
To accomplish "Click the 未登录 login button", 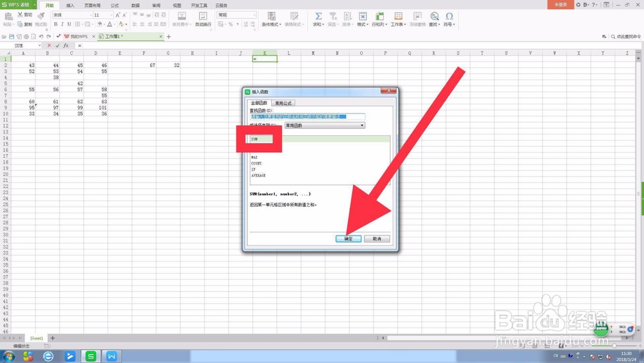I will 560,5.
